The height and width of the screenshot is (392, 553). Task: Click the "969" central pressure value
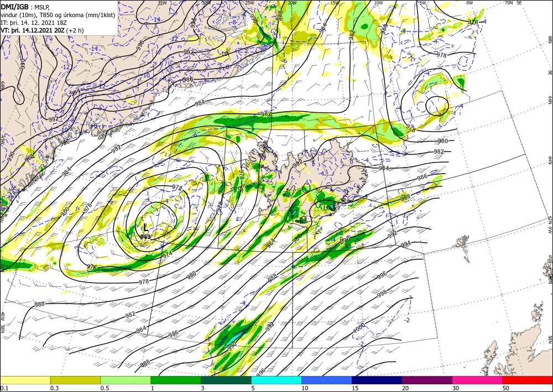pyautogui.click(x=145, y=237)
